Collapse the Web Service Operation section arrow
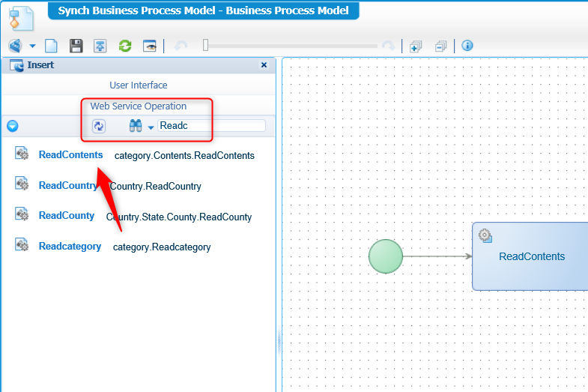 pos(12,126)
